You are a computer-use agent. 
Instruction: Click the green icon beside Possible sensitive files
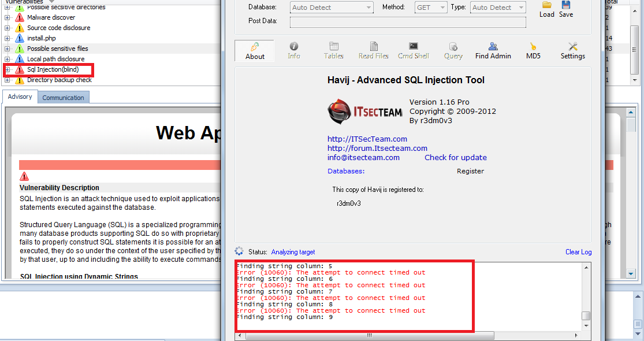pyautogui.click(x=19, y=49)
